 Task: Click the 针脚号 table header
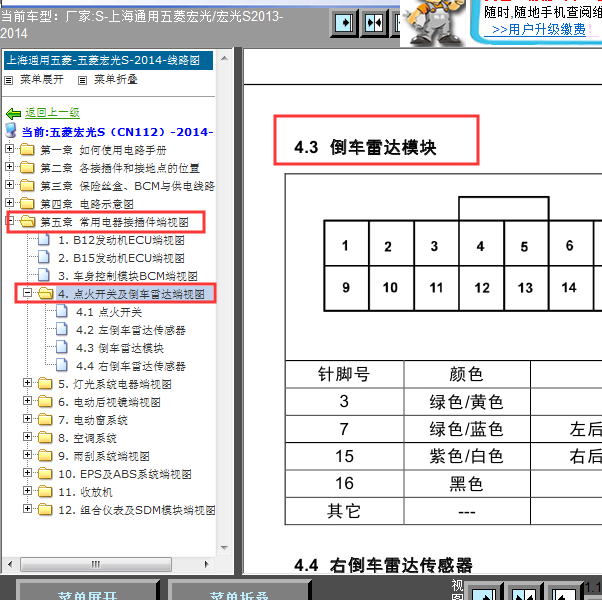coord(344,374)
